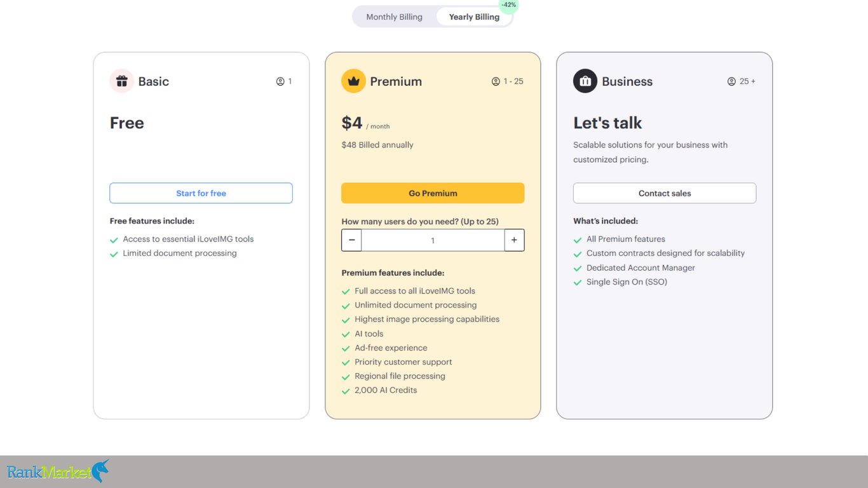Click checkmark beside 2,000 AI Credits
This screenshot has height=488, width=868.
pos(346,391)
